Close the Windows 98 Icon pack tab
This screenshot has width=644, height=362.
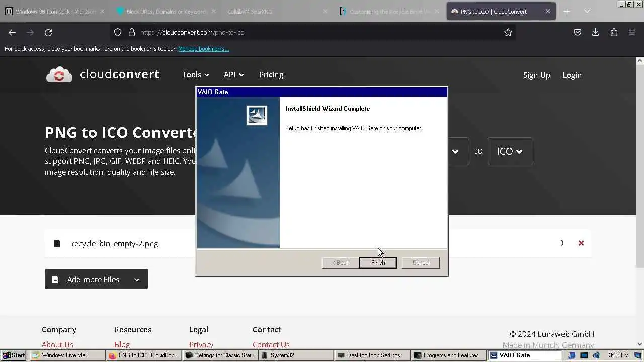102,11
